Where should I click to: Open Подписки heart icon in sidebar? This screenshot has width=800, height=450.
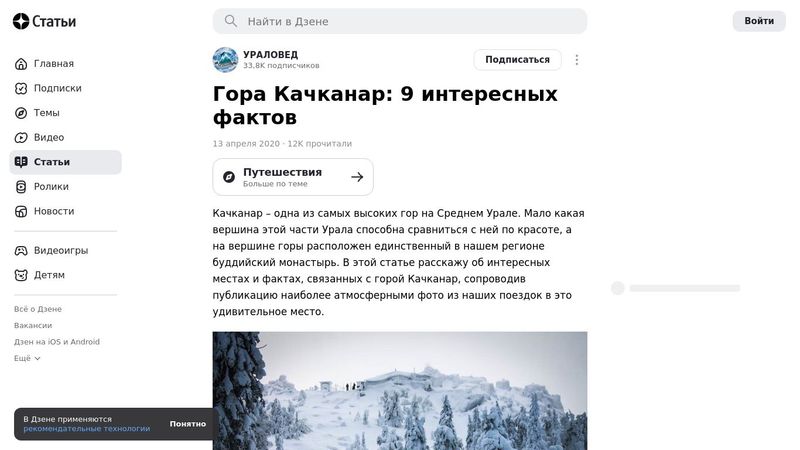click(21, 88)
